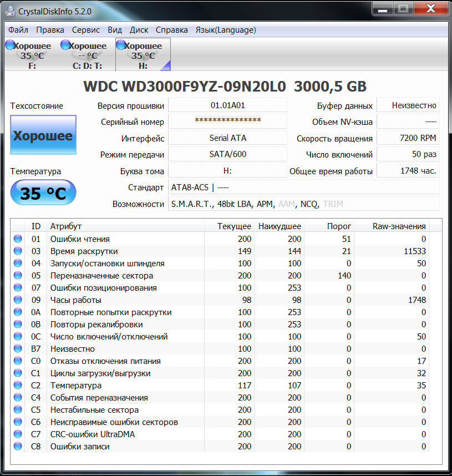Click the 1748 час. power-on hours field

pos(408,171)
